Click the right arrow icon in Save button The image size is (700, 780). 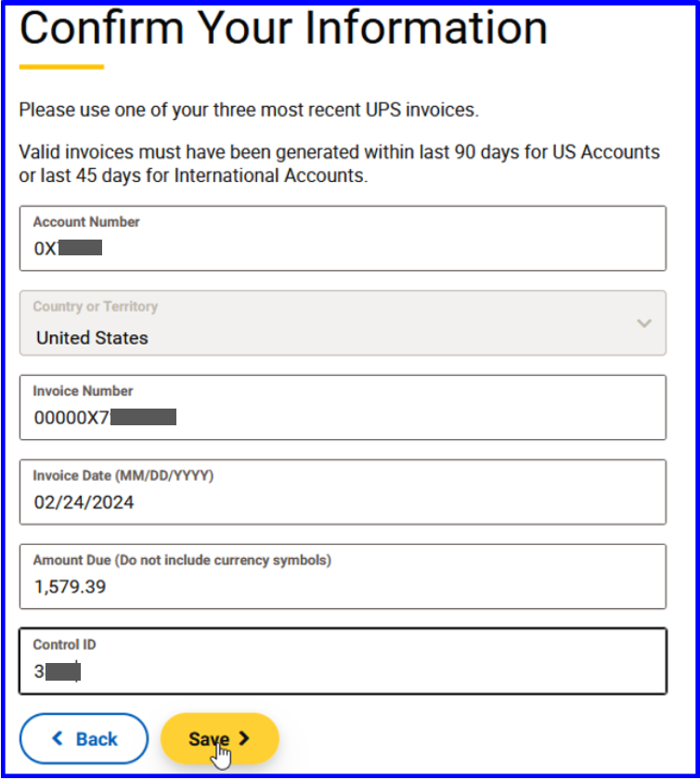coord(243,738)
